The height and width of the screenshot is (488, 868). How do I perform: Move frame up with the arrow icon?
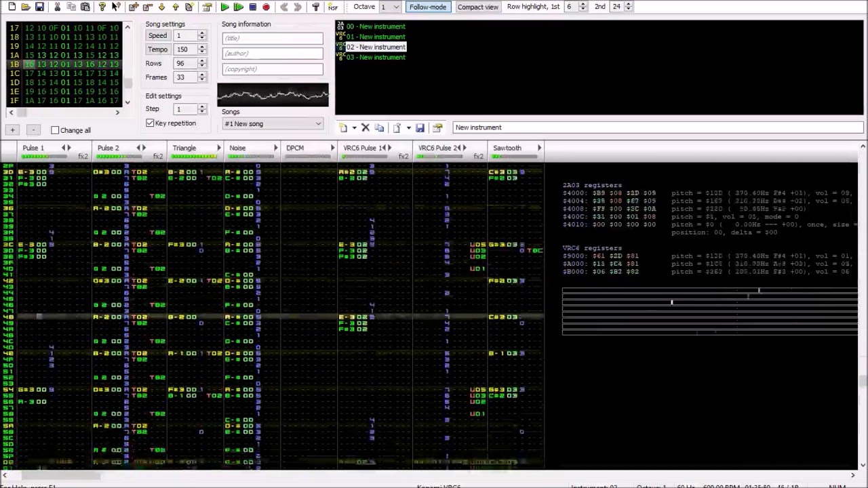pos(176,7)
